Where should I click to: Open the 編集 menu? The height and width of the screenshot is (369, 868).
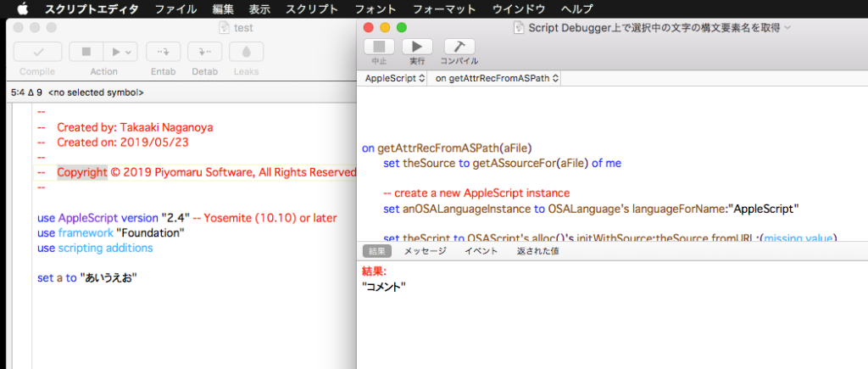(223, 8)
